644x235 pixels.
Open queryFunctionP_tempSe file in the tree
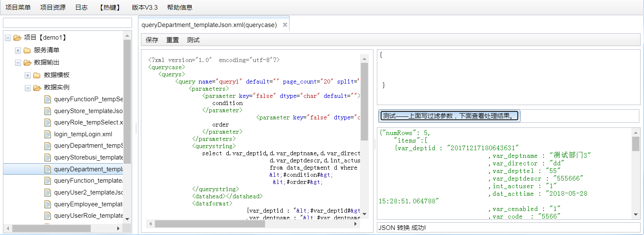pyautogui.click(x=89, y=99)
